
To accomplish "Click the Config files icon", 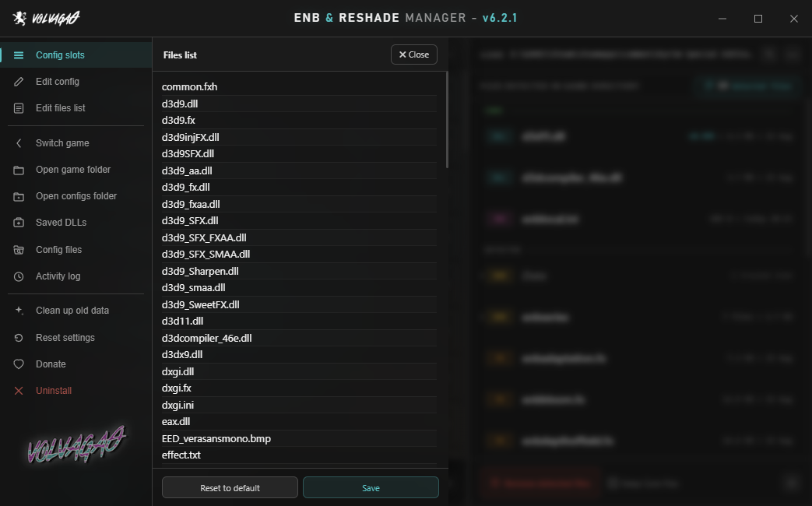I will 19,250.
